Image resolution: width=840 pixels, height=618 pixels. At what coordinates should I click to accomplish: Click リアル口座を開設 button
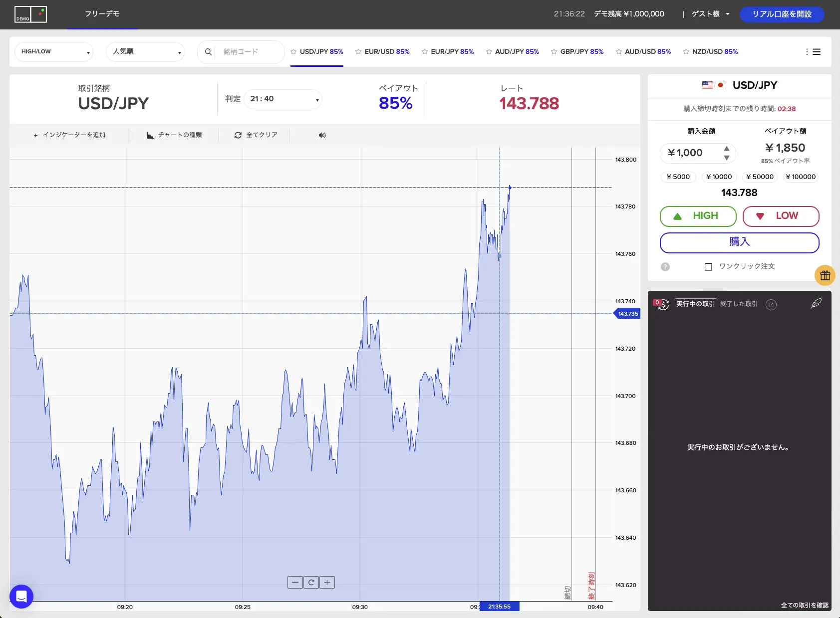782,14
